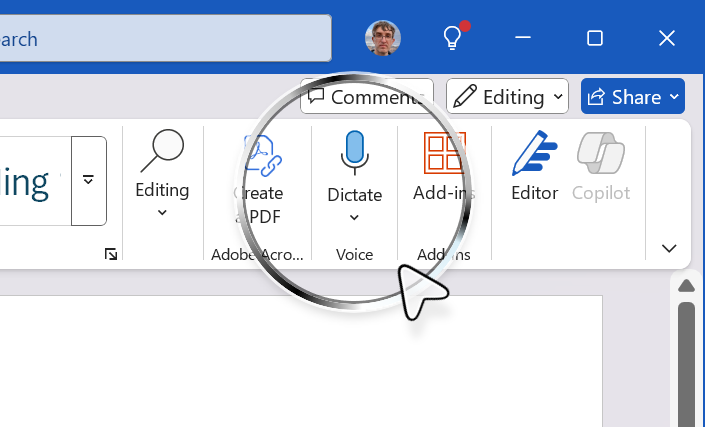Expand the Styles gallery more arrow
705x427 pixels.
[x=89, y=180]
